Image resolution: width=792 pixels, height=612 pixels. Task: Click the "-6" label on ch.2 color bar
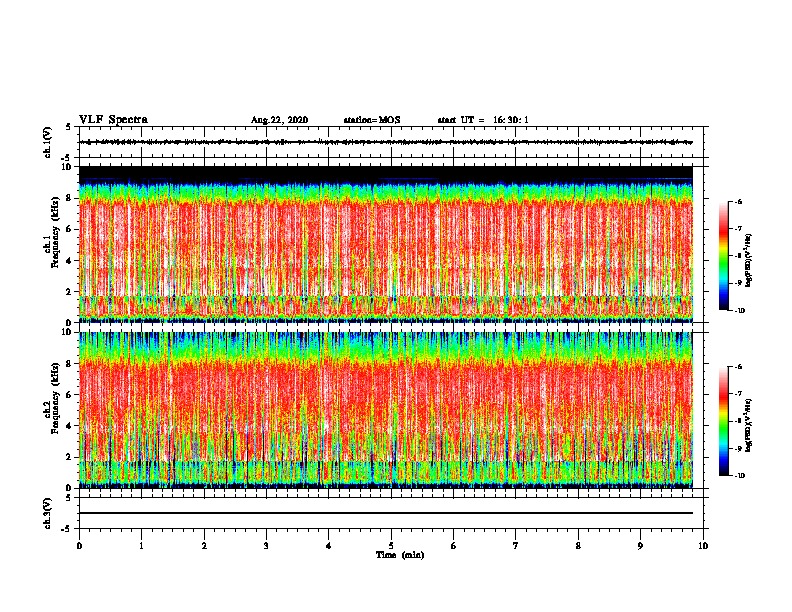click(x=738, y=367)
